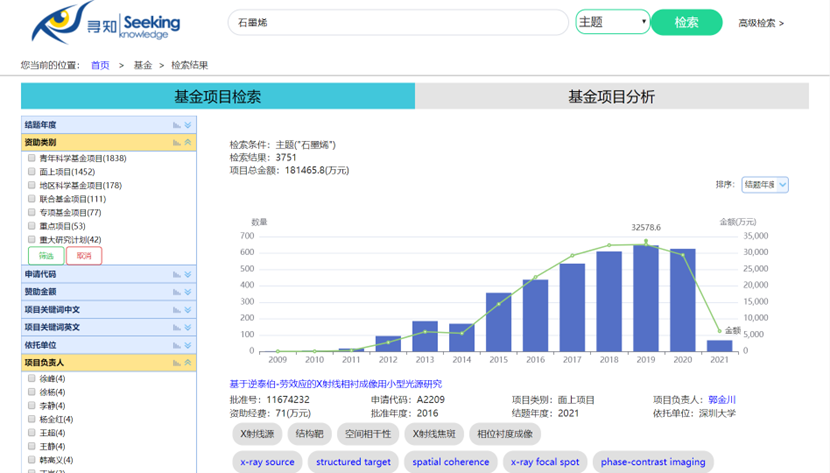Check 杨全红(4) project leader checkbox

[x=32, y=419]
